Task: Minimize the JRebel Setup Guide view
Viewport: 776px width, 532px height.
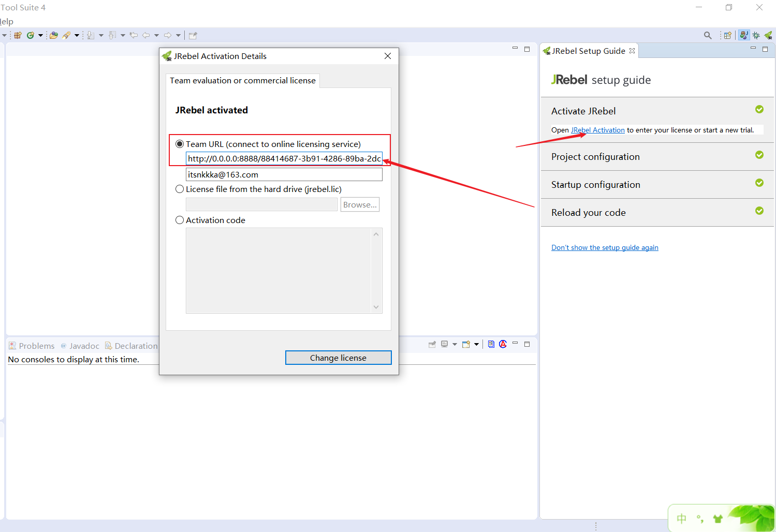Action: click(x=753, y=48)
